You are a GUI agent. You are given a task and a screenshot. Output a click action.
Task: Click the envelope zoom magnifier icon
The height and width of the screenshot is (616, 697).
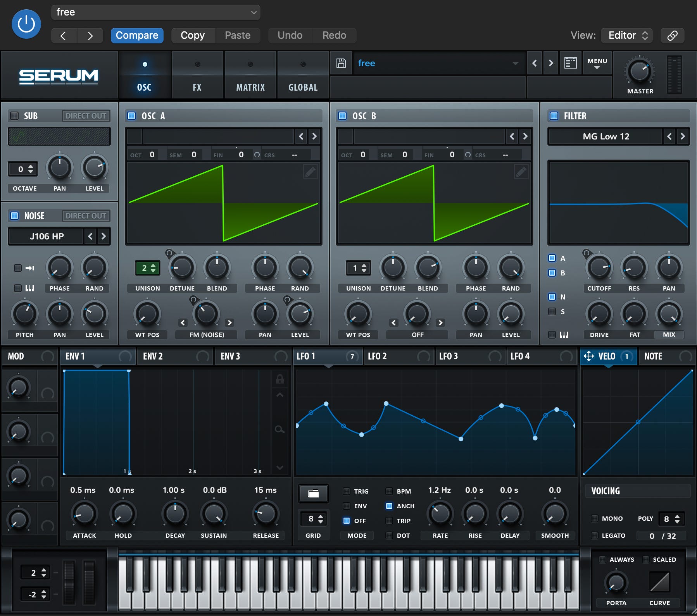(x=279, y=429)
